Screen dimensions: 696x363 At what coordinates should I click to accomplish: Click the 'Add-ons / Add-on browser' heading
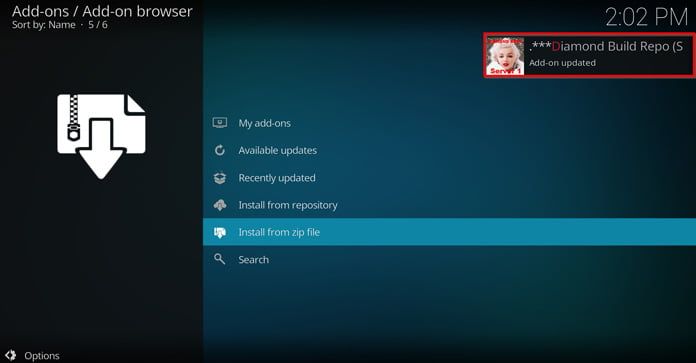(102, 11)
